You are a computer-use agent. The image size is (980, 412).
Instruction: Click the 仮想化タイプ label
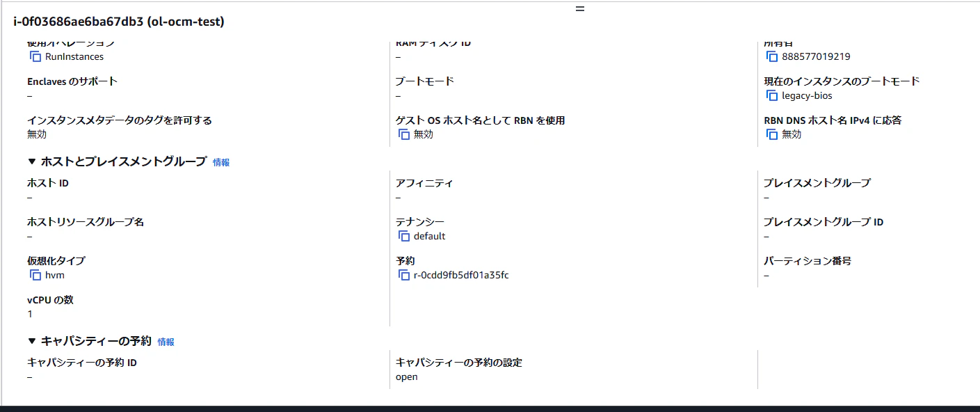pos(56,261)
